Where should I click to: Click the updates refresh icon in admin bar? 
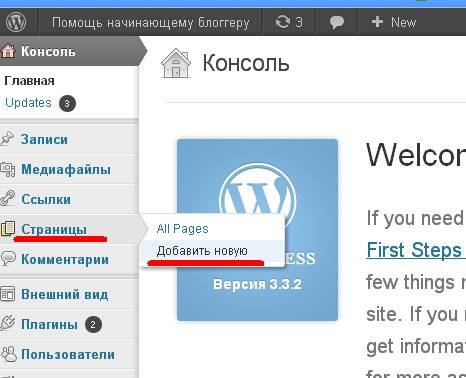(283, 22)
